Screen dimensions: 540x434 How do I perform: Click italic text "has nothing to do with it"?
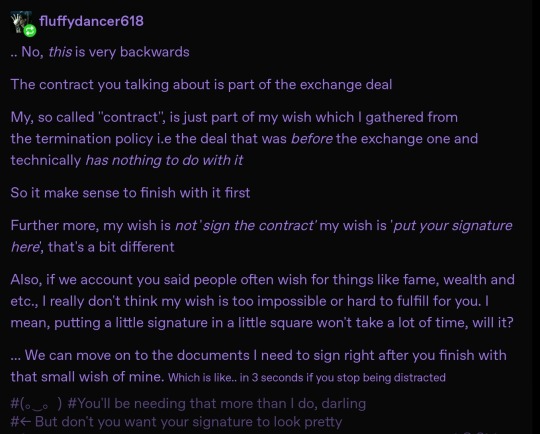pos(164,161)
